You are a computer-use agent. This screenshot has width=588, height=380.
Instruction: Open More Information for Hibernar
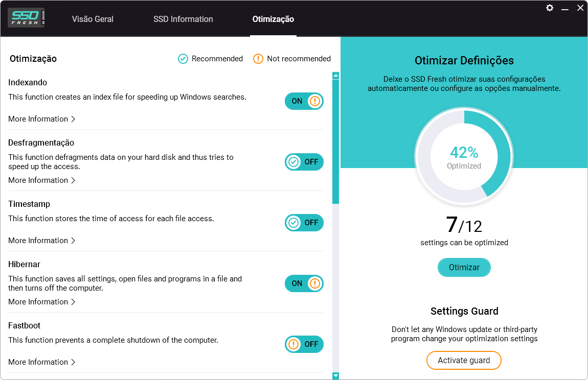click(42, 302)
